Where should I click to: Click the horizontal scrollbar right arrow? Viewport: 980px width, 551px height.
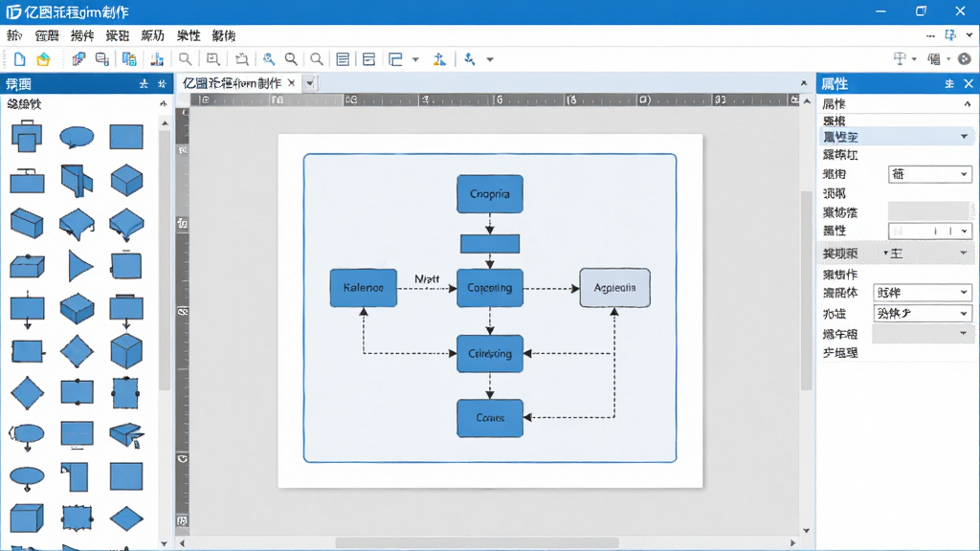(x=793, y=543)
